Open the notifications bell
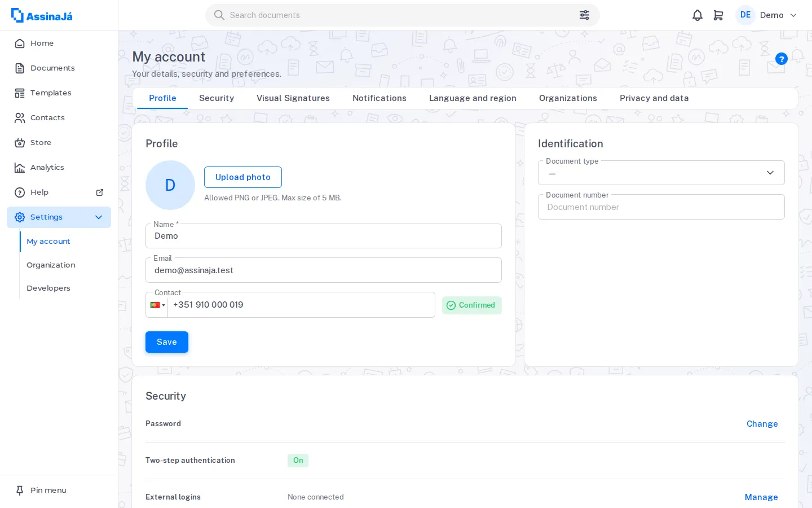Viewport: 812px width, 508px height. click(x=698, y=15)
